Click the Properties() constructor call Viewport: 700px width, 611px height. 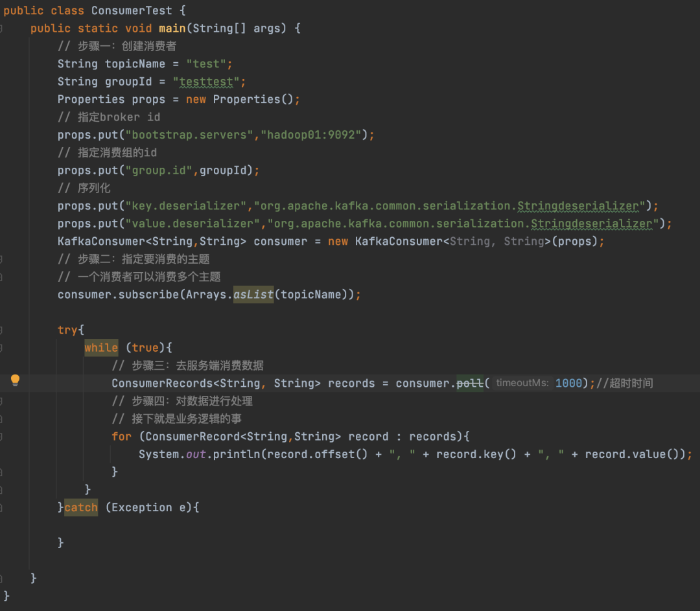pyautogui.click(x=253, y=99)
